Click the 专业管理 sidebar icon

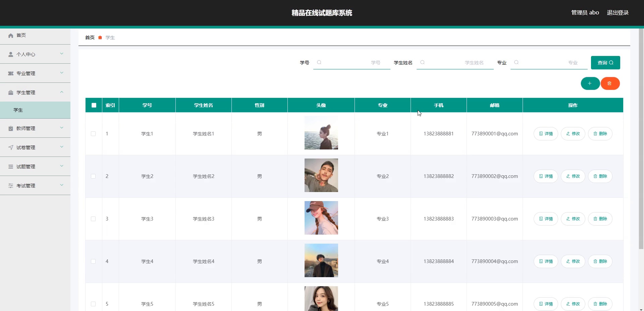click(11, 73)
